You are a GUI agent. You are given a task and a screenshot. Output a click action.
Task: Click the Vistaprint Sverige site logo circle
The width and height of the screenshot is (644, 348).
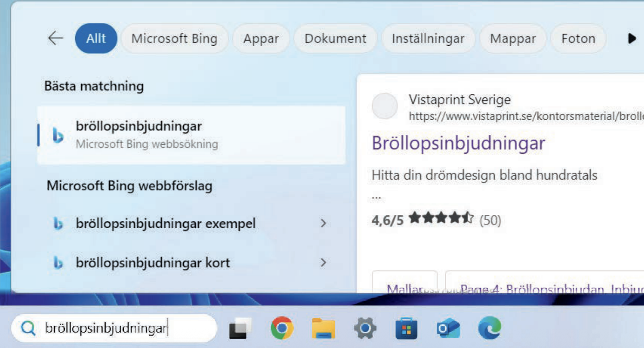[384, 106]
